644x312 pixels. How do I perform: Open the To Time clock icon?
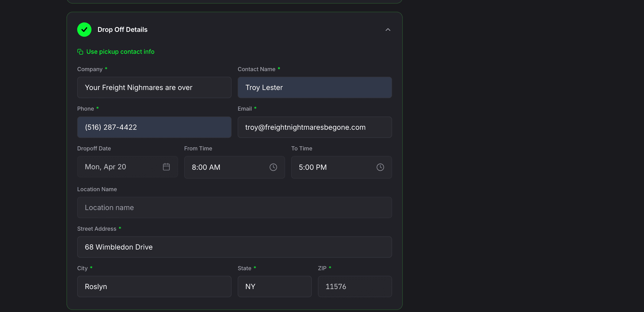tap(380, 167)
